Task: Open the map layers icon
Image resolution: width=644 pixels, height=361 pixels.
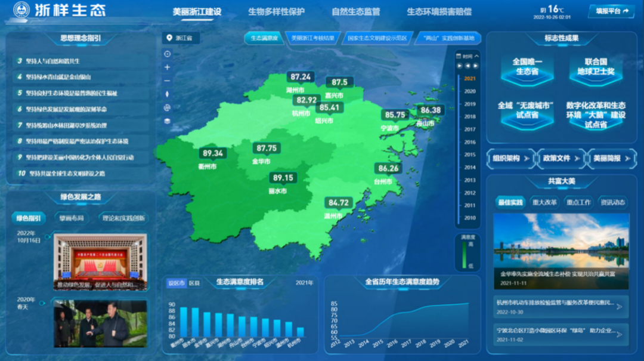Action: (167, 121)
